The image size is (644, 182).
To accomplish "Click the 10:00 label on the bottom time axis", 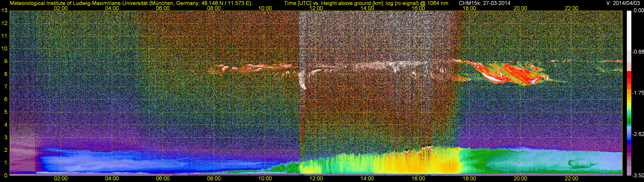I will [265, 179].
